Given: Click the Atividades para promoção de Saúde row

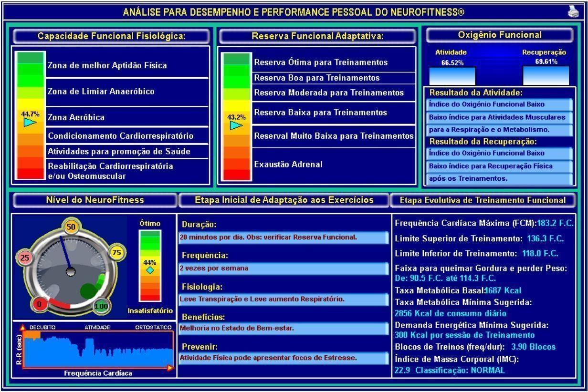Looking at the screenshot, I should tap(127, 152).
